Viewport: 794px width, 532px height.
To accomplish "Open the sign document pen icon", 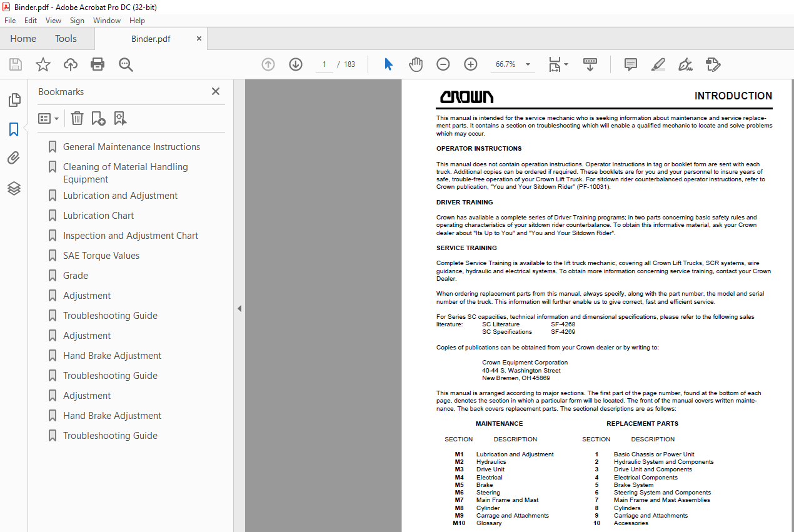I will [685, 64].
